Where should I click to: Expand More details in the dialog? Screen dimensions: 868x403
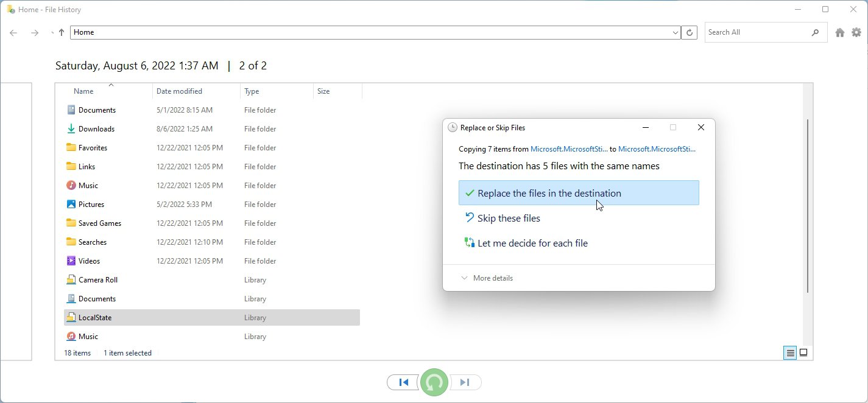(x=487, y=278)
